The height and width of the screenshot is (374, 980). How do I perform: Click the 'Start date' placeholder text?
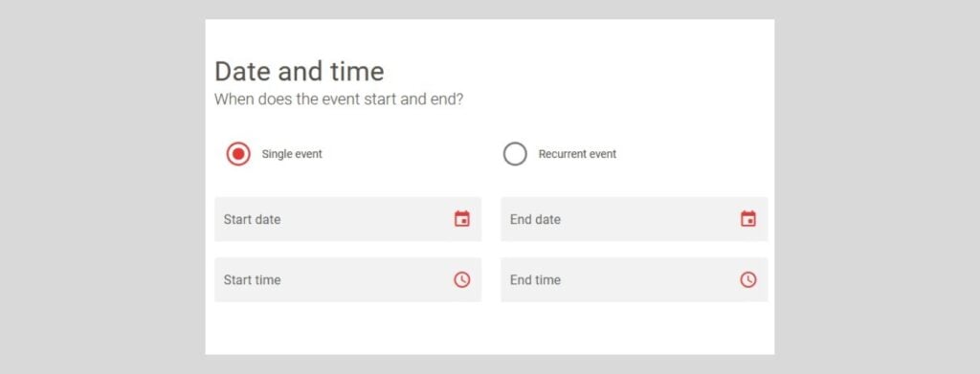tap(252, 219)
